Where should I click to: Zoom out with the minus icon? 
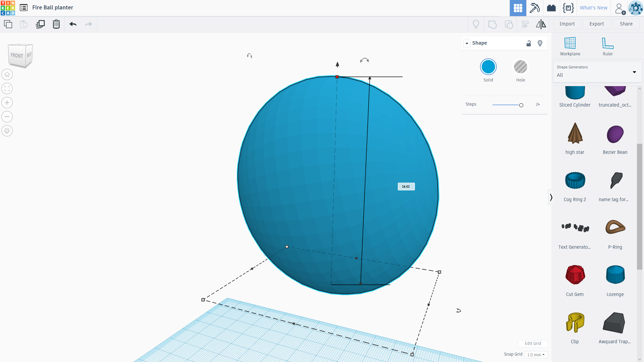(7, 117)
